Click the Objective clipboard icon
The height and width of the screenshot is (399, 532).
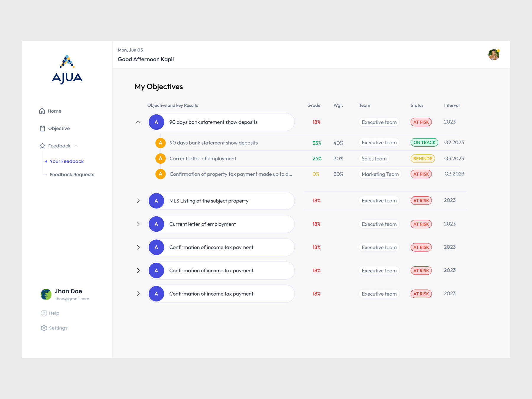pyautogui.click(x=42, y=129)
